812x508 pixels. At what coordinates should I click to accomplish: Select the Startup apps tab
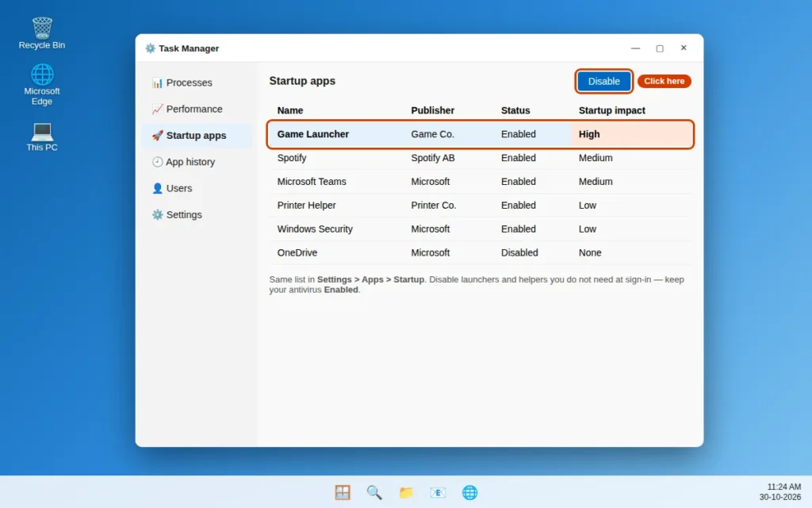pos(197,136)
